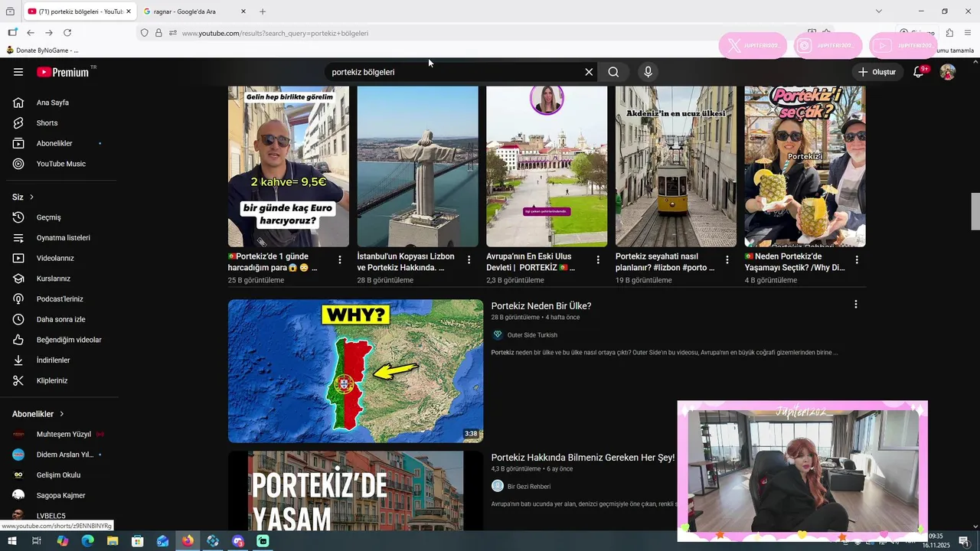Open options for 'Portekiz seyahati nasıl planlanır' Short
980x551 pixels.
tap(727, 260)
